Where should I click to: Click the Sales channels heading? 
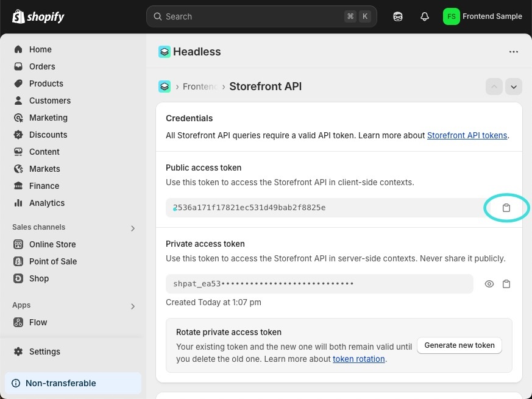click(x=38, y=227)
